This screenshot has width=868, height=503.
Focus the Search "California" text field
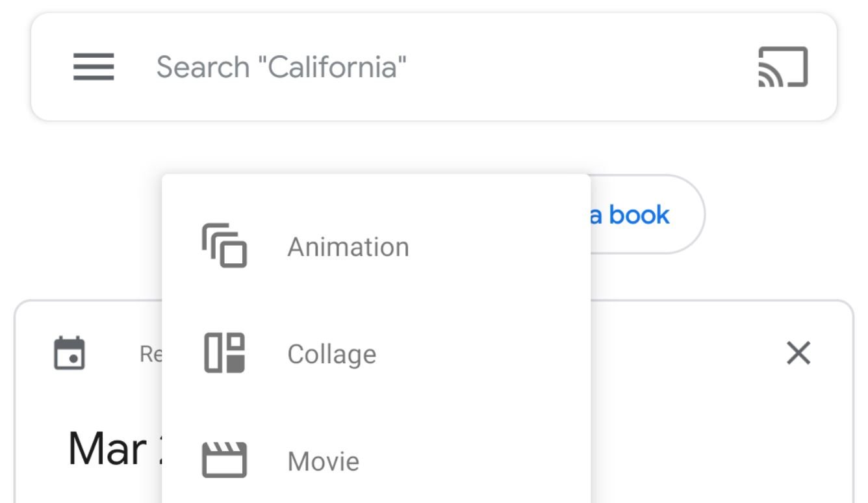(x=281, y=67)
